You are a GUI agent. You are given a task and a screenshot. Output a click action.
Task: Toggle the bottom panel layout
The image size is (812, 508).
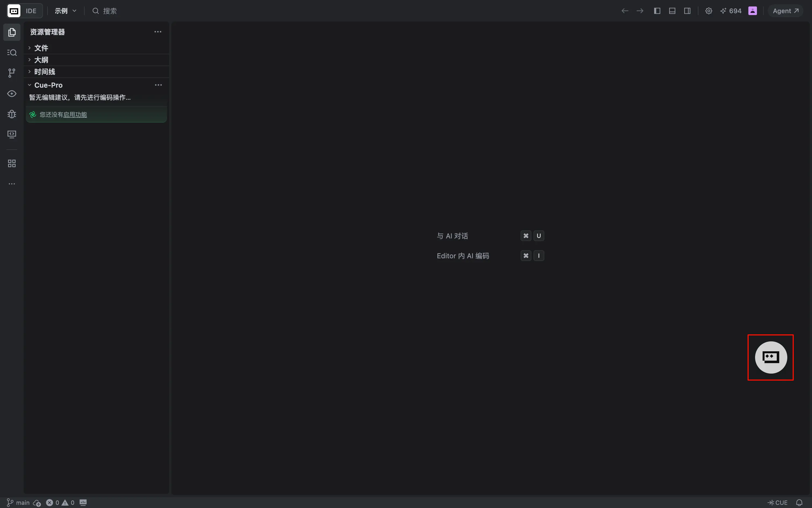click(x=672, y=11)
